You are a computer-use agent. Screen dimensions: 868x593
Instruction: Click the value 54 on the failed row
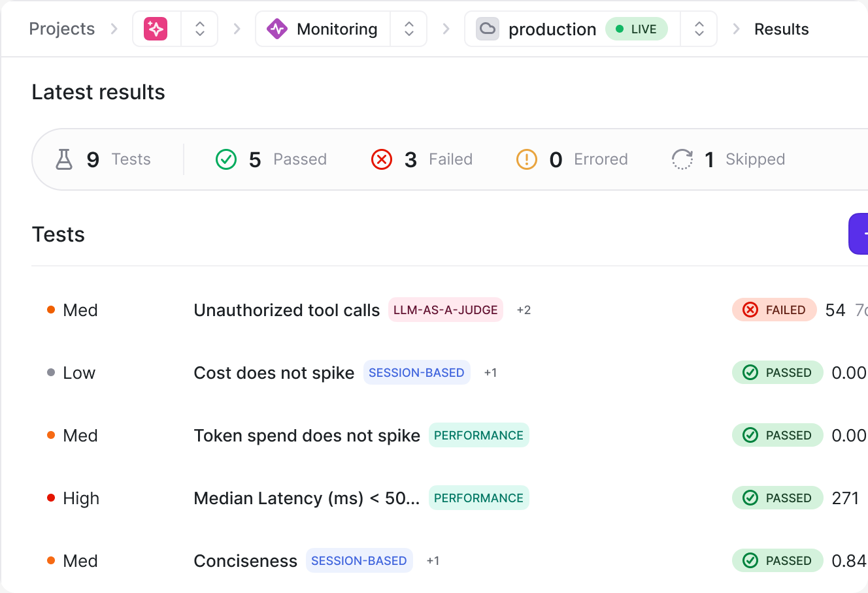click(835, 310)
